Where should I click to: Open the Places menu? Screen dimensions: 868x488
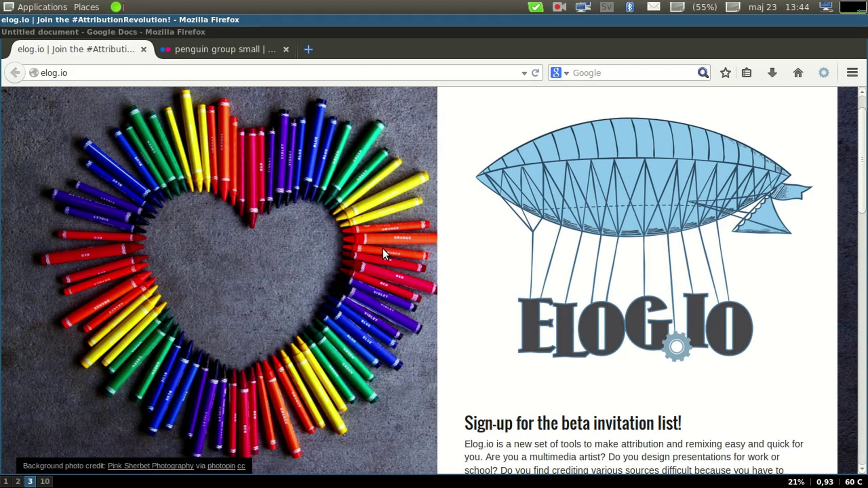pyautogui.click(x=86, y=7)
